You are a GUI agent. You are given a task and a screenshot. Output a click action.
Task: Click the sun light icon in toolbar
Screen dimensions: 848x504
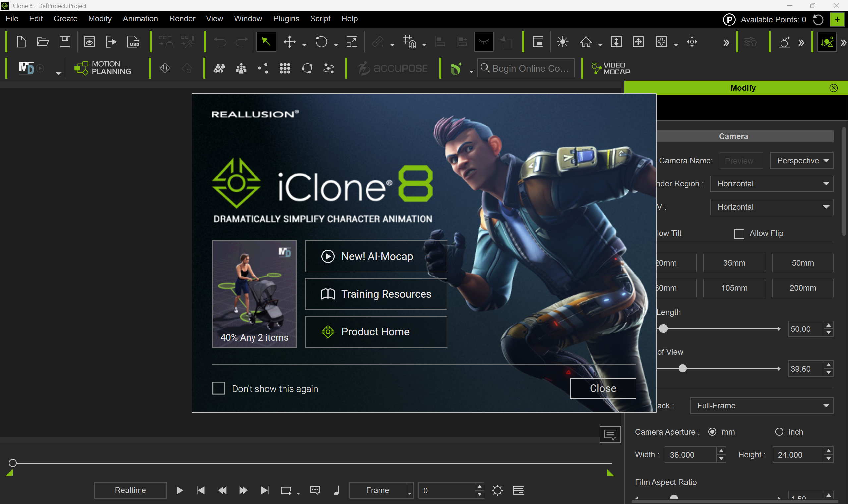click(x=562, y=42)
